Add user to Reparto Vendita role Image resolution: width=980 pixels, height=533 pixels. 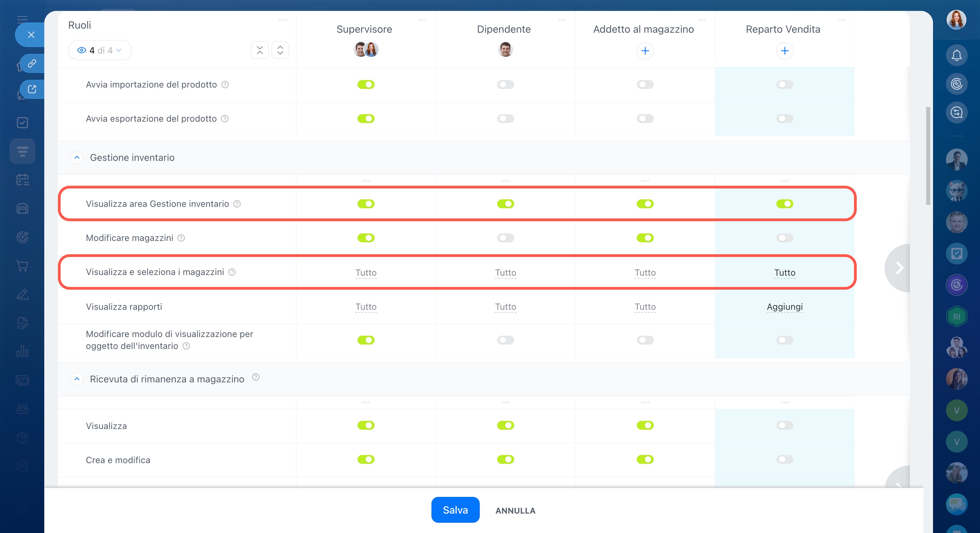click(x=785, y=51)
